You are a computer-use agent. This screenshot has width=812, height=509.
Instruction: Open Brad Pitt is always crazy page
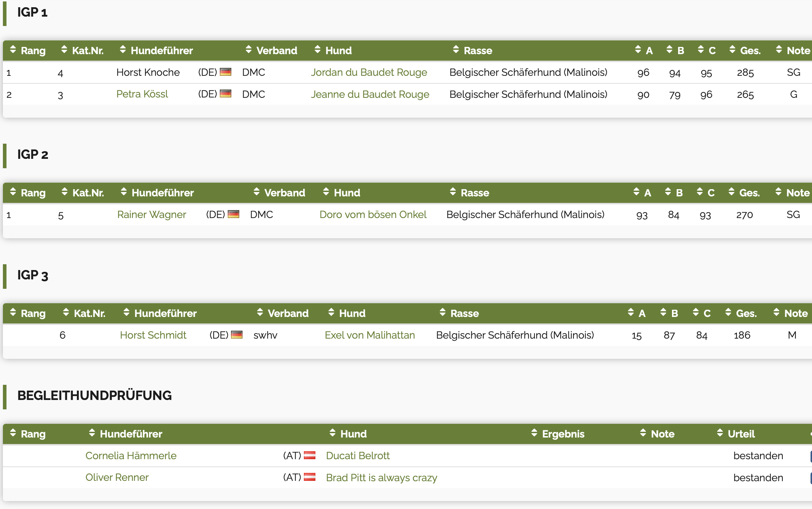point(382,478)
